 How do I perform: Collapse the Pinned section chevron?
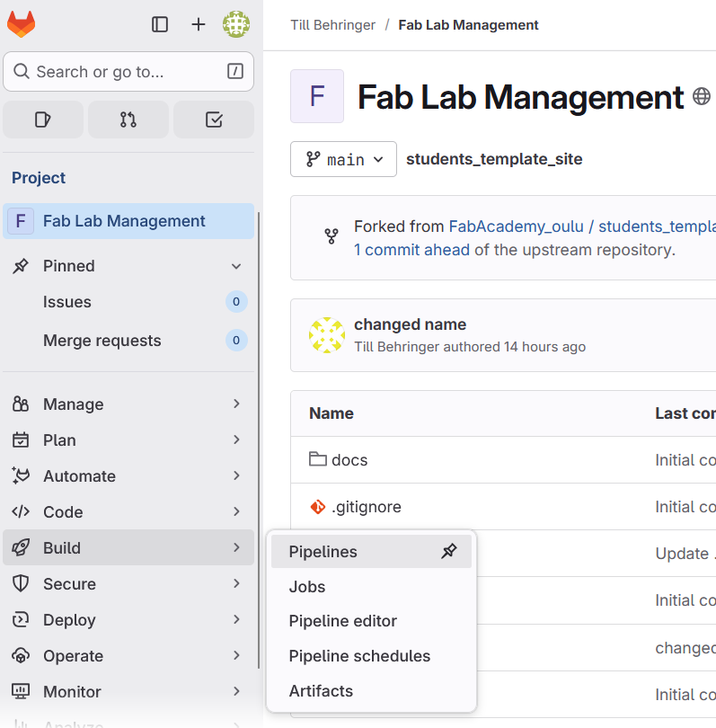click(x=236, y=266)
